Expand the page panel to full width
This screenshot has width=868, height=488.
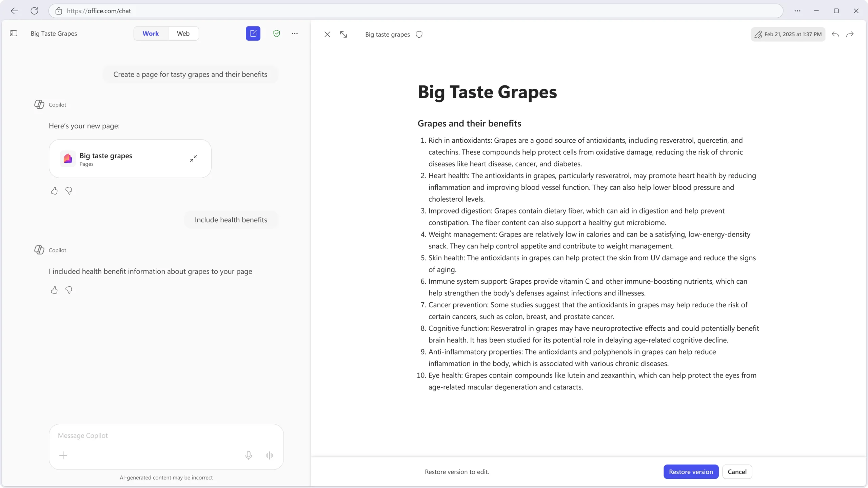tap(343, 35)
